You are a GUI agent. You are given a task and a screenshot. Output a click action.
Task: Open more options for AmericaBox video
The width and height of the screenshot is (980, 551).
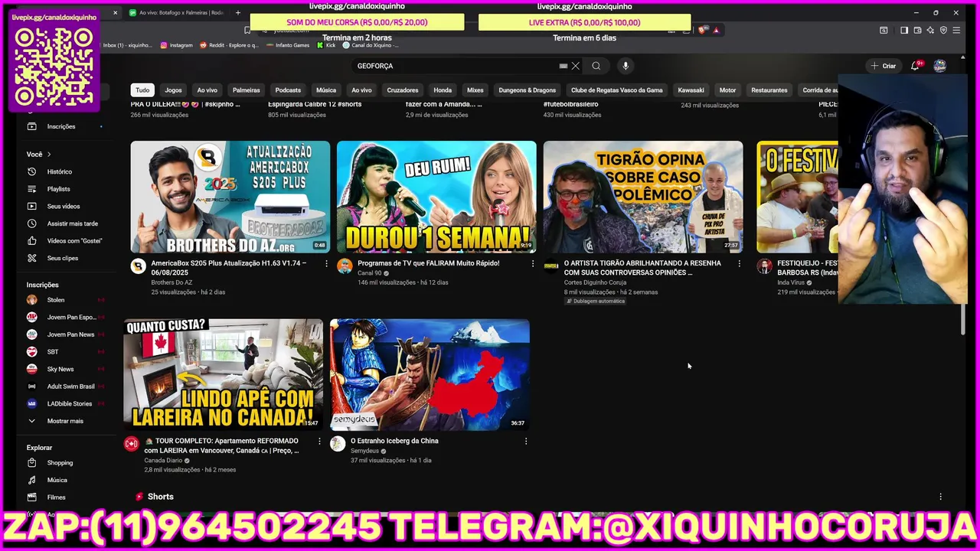[326, 263]
